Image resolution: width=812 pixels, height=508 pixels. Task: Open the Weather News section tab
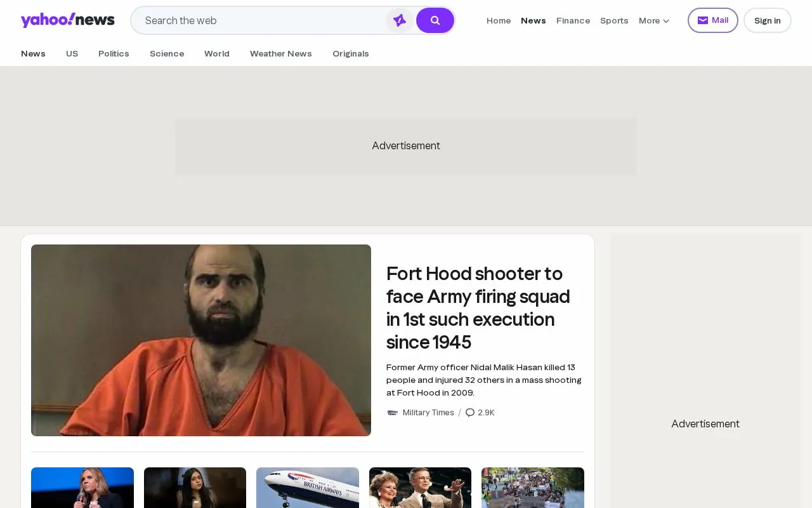[x=280, y=53]
